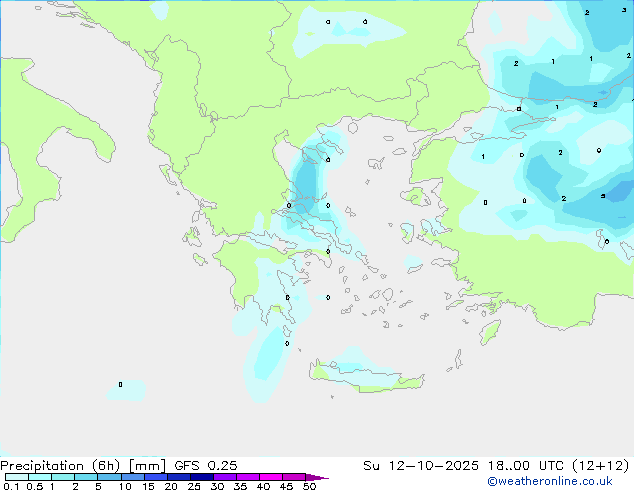Select the legend swatch for 2 to 5 mm

click(86, 477)
